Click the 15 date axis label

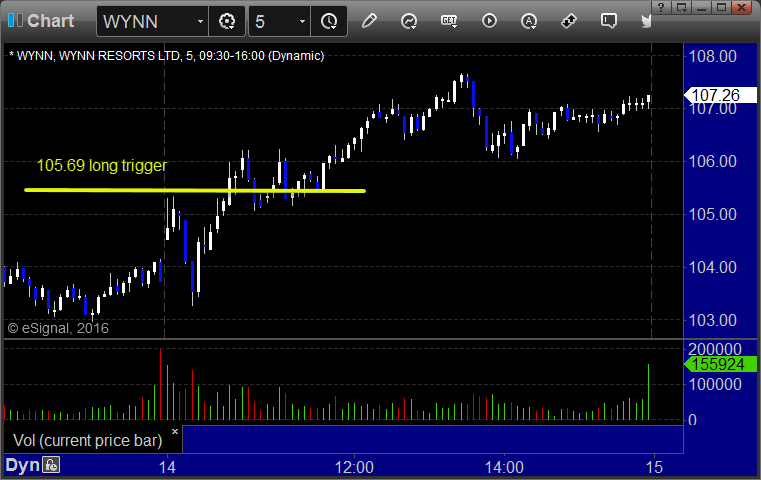pyautogui.click(x=654, y=467)
